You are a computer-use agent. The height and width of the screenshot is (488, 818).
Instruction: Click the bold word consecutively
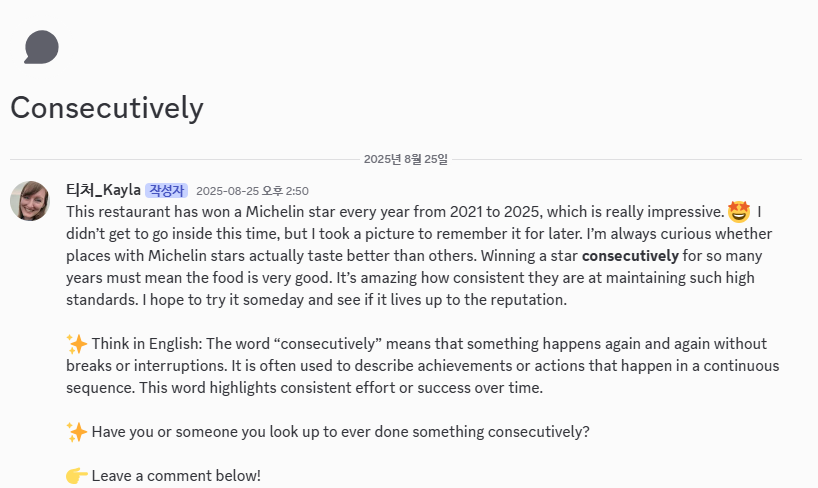(x=631, y=256)
